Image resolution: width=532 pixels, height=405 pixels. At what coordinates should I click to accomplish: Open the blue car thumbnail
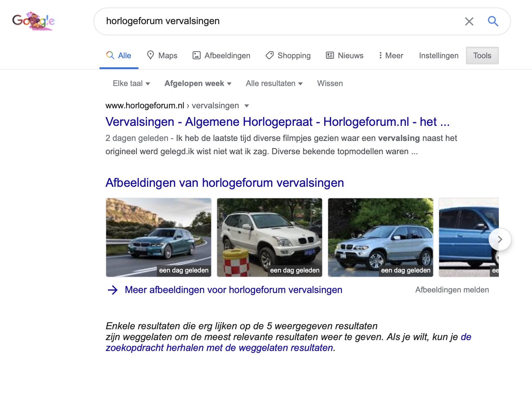point(469,237)
